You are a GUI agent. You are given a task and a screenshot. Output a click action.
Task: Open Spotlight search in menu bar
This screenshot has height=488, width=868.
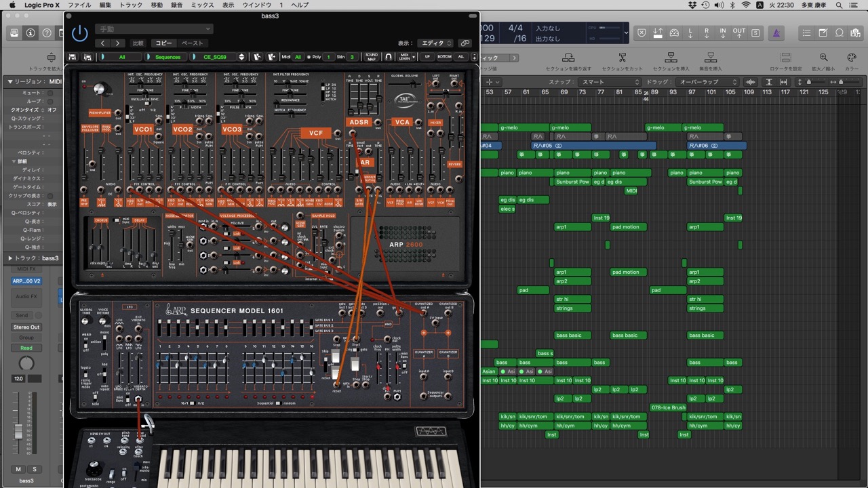(x=840, y=5)
